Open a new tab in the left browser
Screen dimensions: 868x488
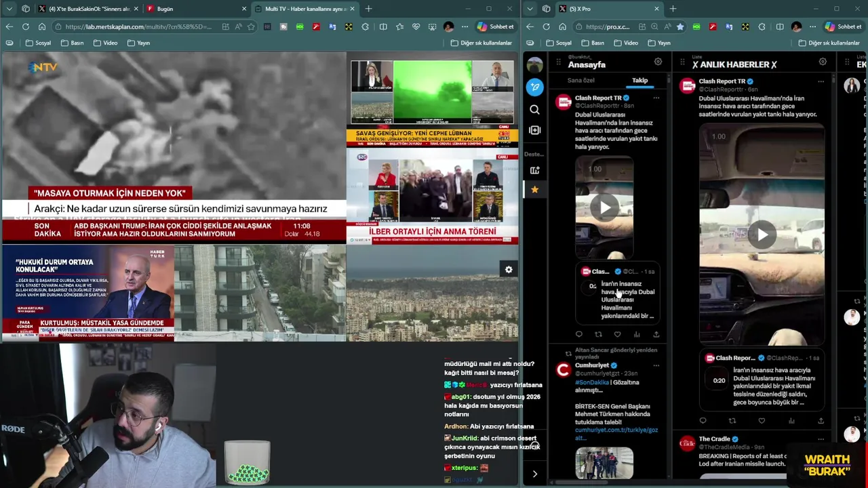coord(368,9)
